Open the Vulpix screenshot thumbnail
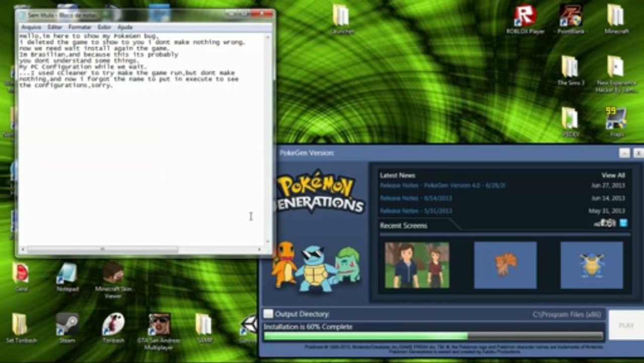This screenshot has height=363, width=644. click(505, 265)
